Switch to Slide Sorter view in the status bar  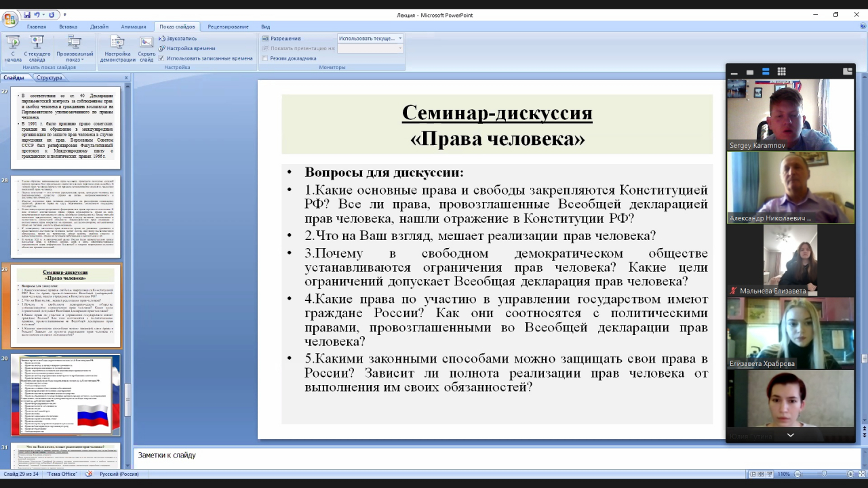coord(761,474)
